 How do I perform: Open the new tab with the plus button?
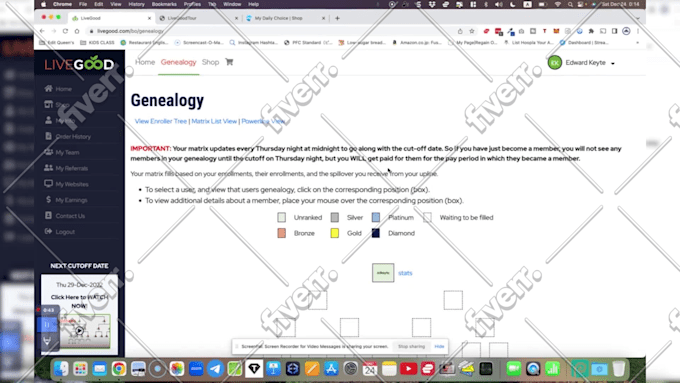[337, 18]
